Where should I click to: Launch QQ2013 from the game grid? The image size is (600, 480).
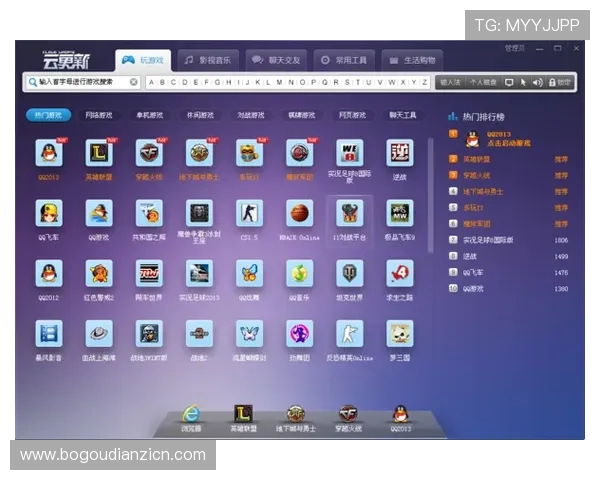coord(49,153)
